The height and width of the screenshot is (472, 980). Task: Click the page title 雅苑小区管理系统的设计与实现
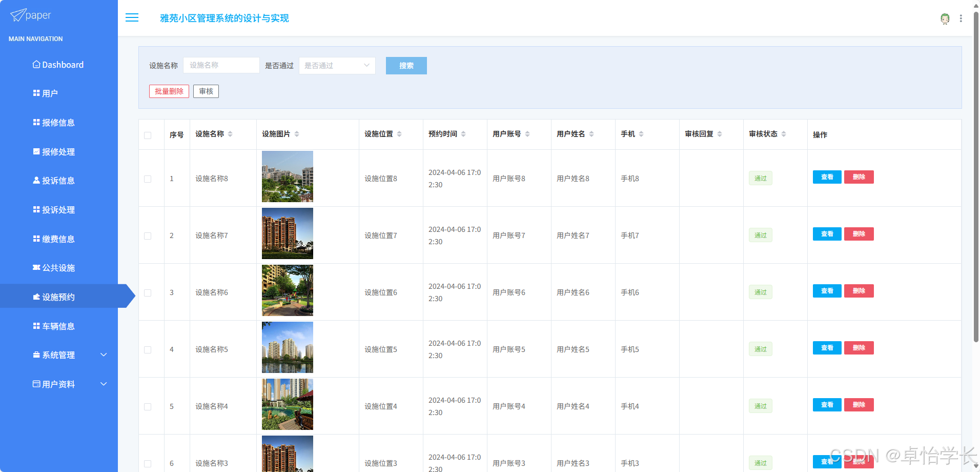pyautogui.click(x=224, y=18)
